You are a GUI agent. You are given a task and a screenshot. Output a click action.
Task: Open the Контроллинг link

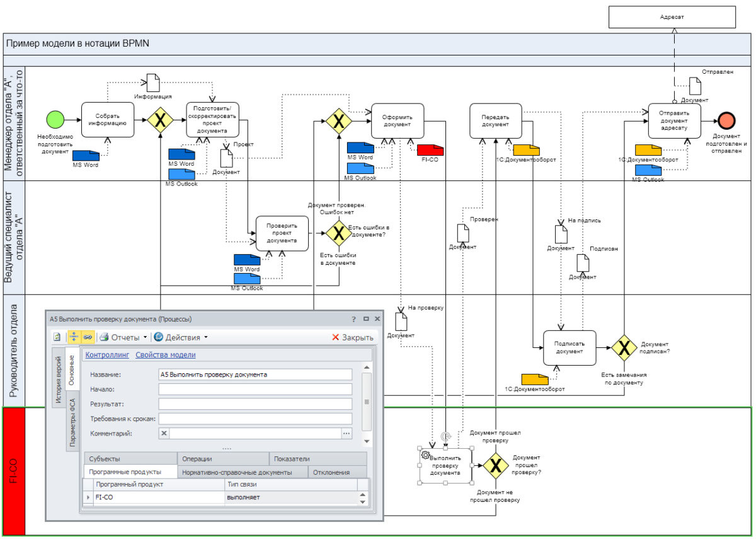click(107, 356)
